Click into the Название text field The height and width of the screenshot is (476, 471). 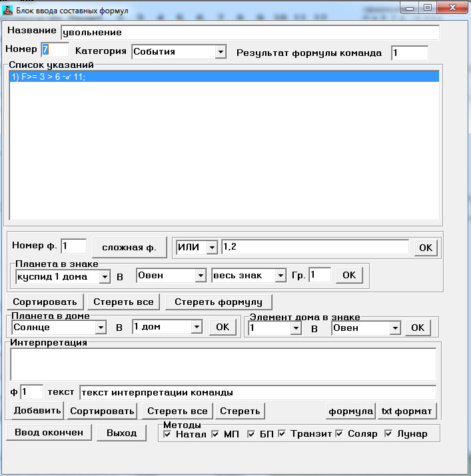250,32
